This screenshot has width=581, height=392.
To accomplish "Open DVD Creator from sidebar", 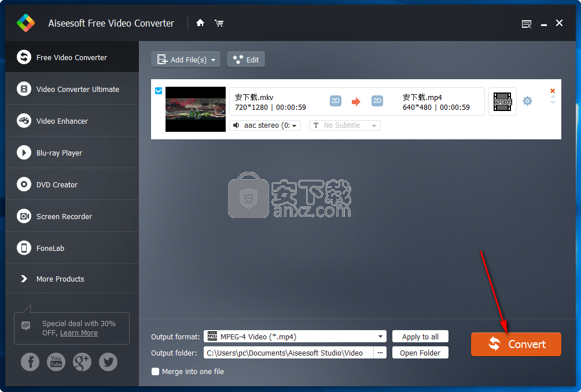I will coord(72,184).
